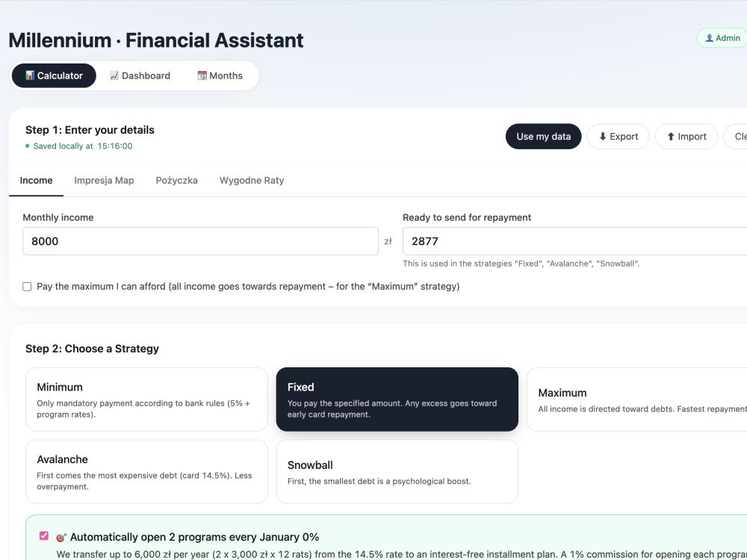Choose the Avalanche strategy card
Image resolution: width=747 pixels, height=560 pixels.
tap(146, 471)
